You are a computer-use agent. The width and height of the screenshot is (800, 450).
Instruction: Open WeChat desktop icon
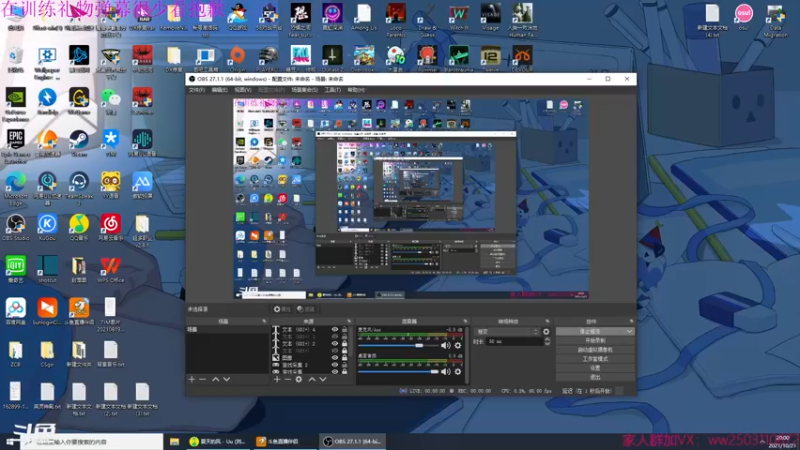[110, 102]
